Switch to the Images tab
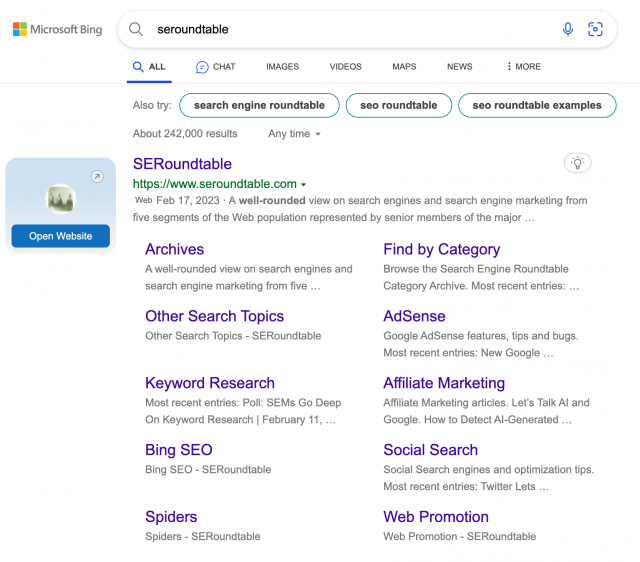The image size is (640, 562). point(282,67)
